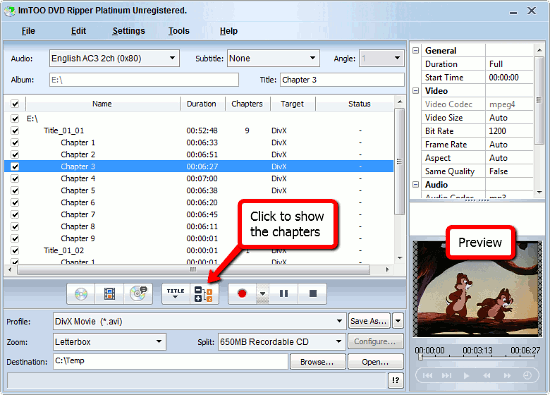Fast forward the preview video
550x395 pixels.
click(507, 376)
